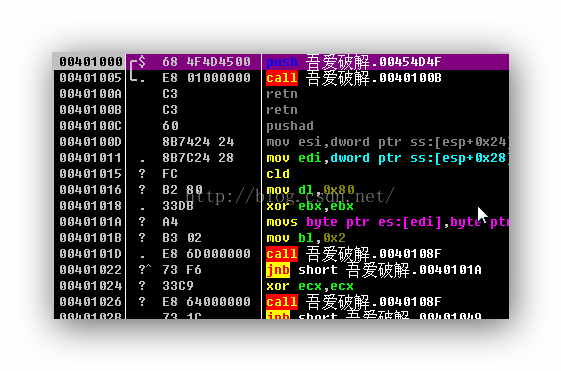This screenshot has height=371, width=561.
Task: Select the pushad instruction
Action: point(290,126)
